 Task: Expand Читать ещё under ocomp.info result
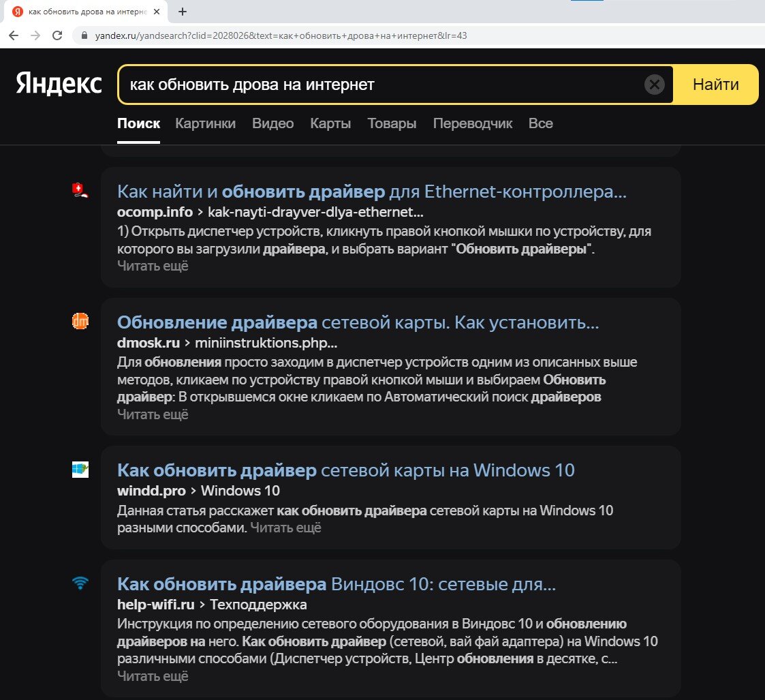(153, 266)
